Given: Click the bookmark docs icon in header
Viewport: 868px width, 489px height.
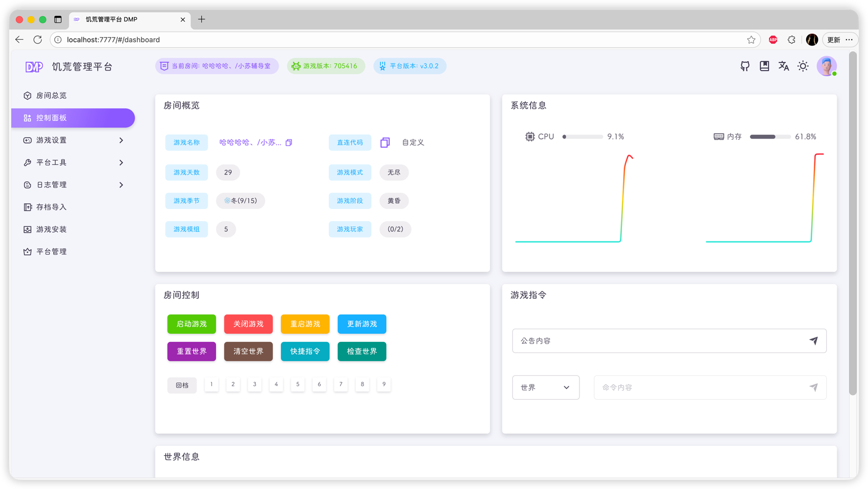Looking at the screenshot, I should (764, 66).
